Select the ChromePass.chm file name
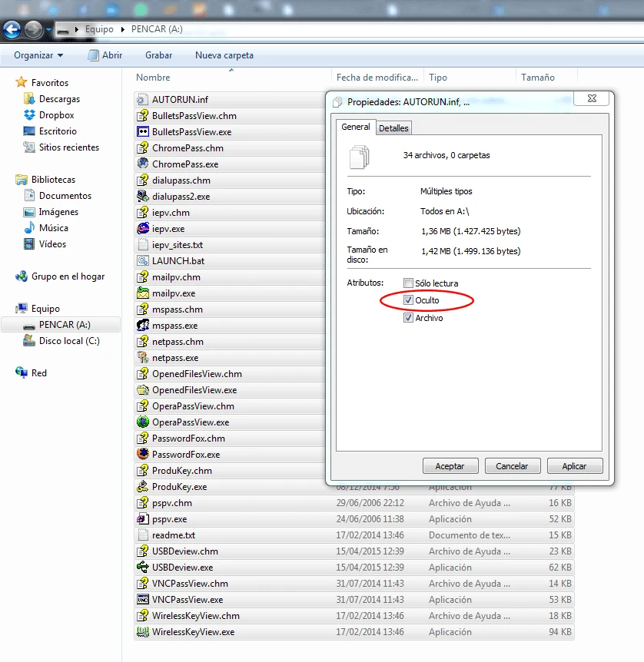The image size is (644, 662). click(188, 148)
